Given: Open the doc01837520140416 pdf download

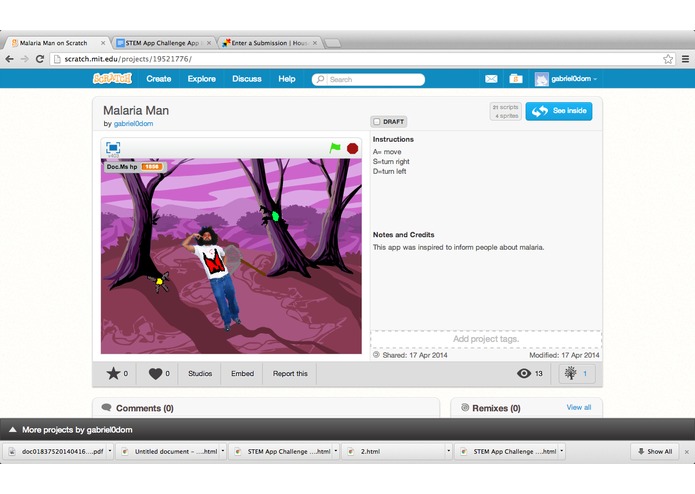Looking at the screenshot, I should (57, 451).
